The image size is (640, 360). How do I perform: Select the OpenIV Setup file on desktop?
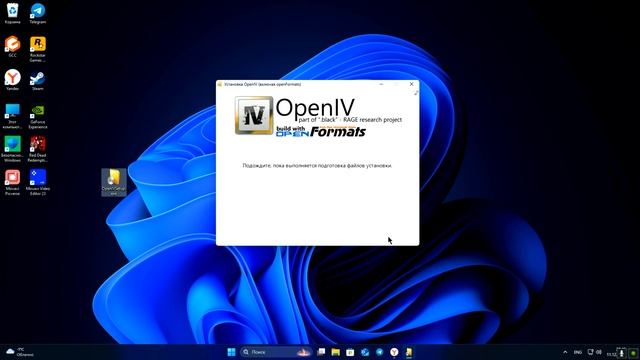(x=114, y=182)
